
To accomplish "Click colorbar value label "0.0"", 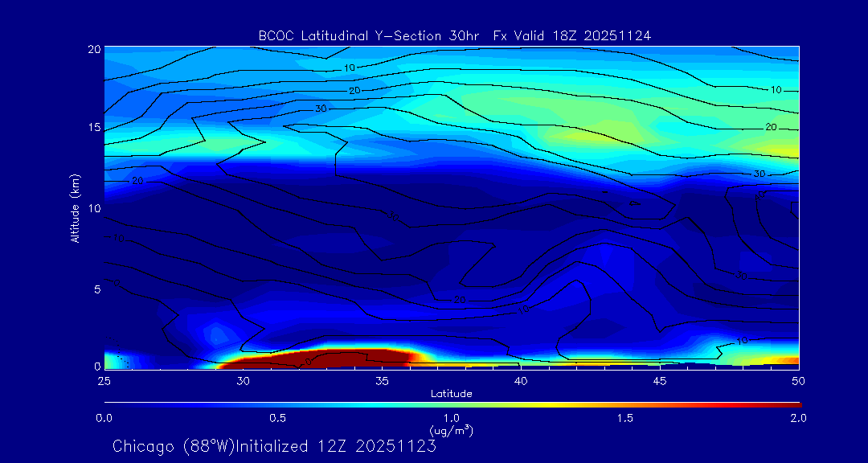I will (104, 418).
